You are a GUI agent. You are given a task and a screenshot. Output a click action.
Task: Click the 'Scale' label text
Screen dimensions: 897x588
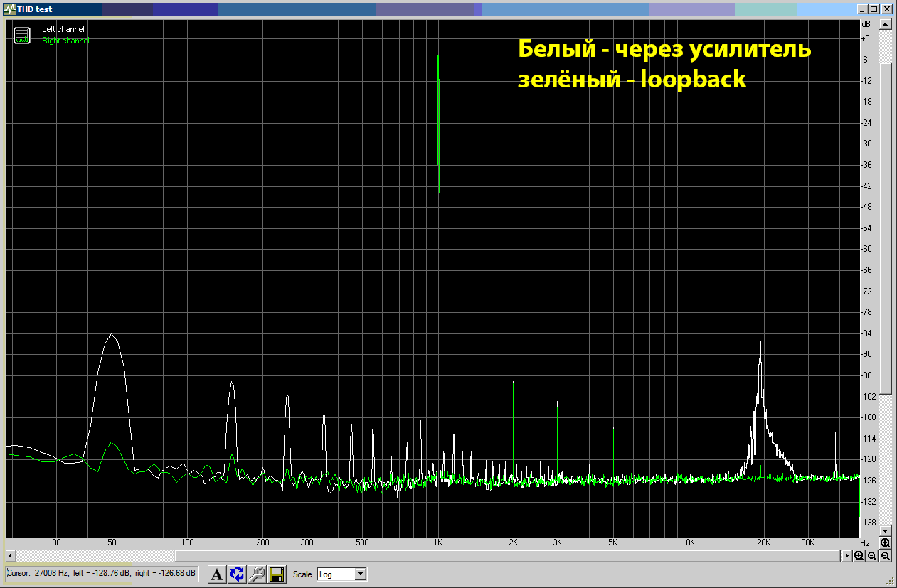coord(302,574)
